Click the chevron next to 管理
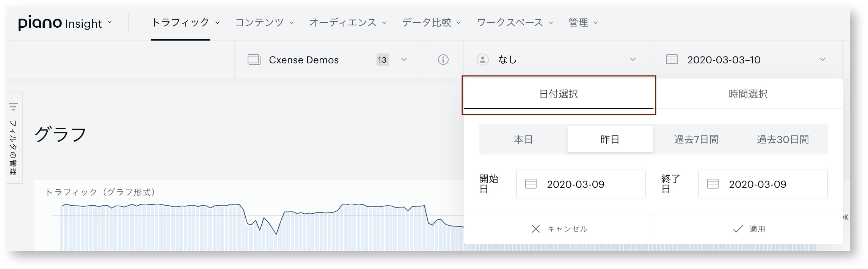Screen dimensions: 868x269 click(x=595, y=23)
